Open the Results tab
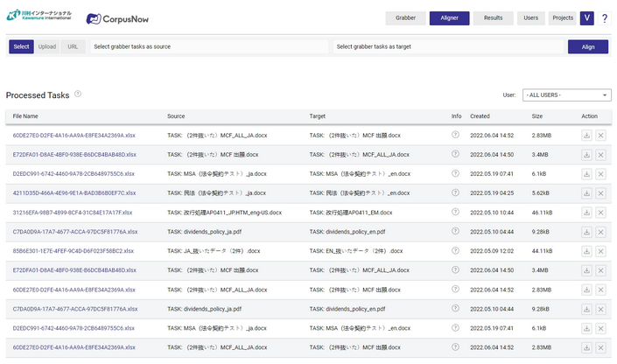Screen dimensions: 617x364 494,17
